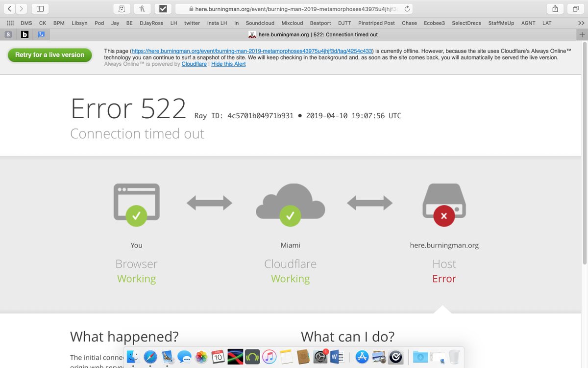Select the pinned blue tab
The width and height of the screenshot is (588, 368).
click(41, 34)
